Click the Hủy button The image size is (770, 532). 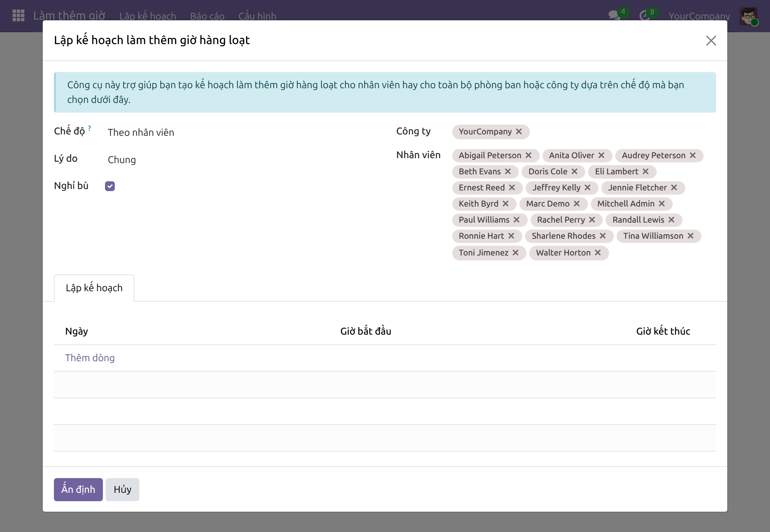[122, 489]
